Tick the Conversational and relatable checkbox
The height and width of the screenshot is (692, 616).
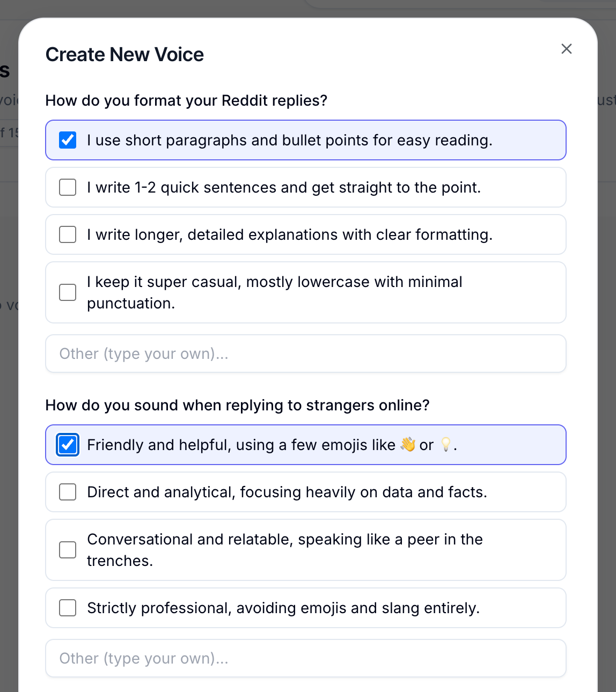pos(68,550)
